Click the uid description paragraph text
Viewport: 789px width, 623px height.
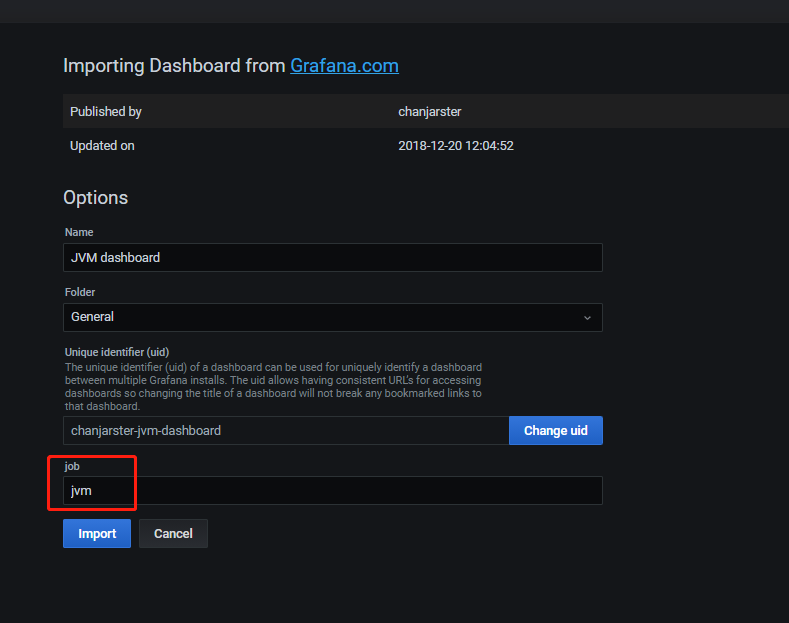click(273, 386)
